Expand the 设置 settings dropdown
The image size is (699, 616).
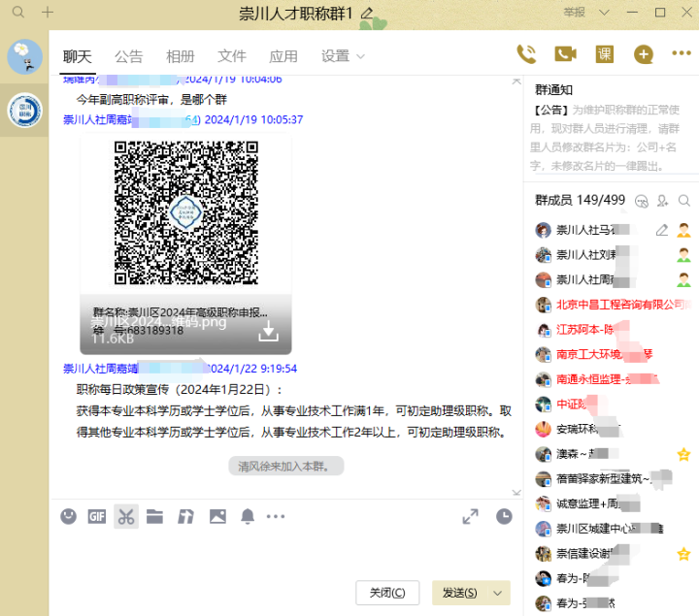[361, 56]
